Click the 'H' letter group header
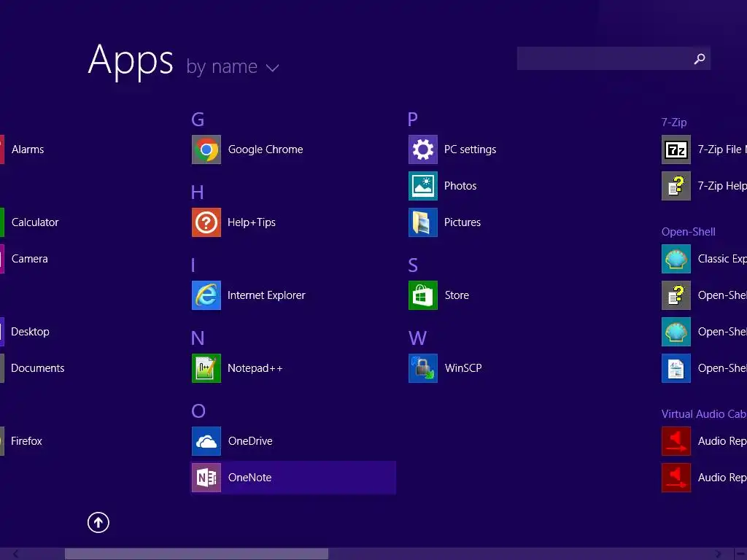The height and width of the screenshot is (560, 747). point(197,192)
